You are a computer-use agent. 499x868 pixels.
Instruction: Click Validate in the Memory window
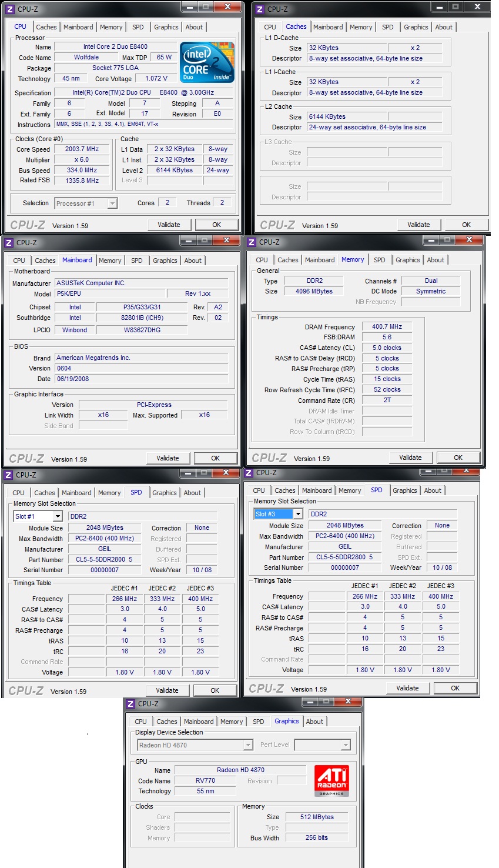[410, 458]
